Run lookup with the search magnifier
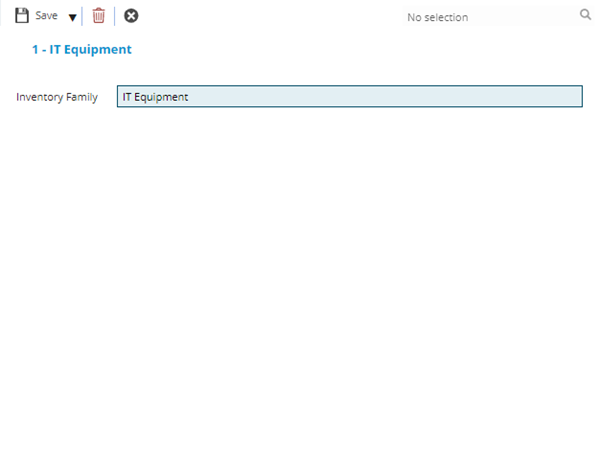 pyautogui.click(x=585, y=16)
